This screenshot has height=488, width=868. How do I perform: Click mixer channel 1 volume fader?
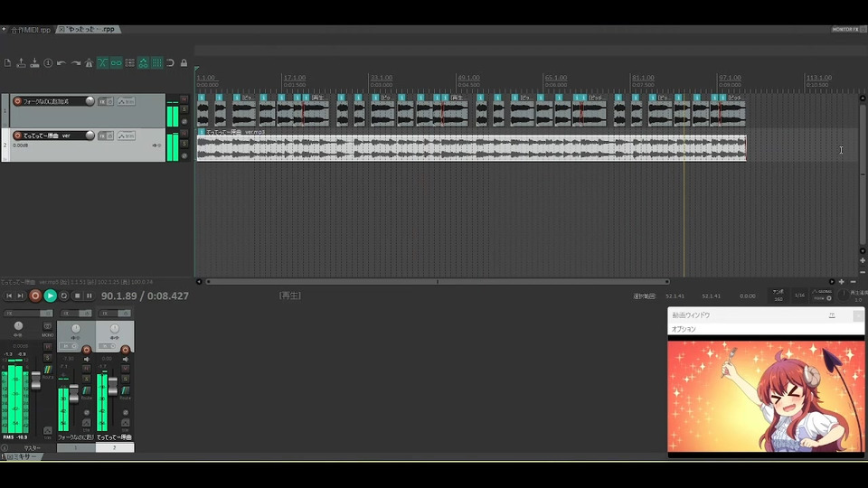(73, 394)
